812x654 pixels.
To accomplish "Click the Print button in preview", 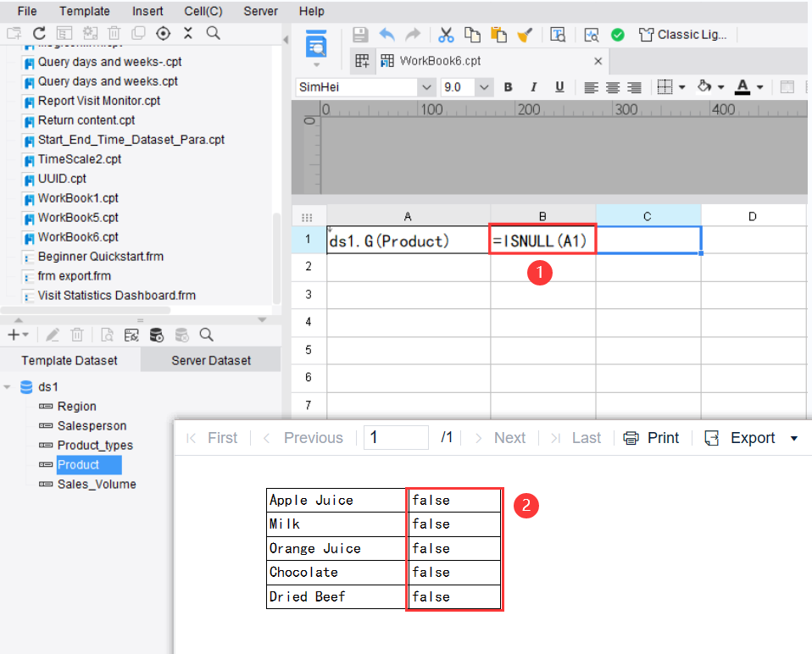I will 651,437.
